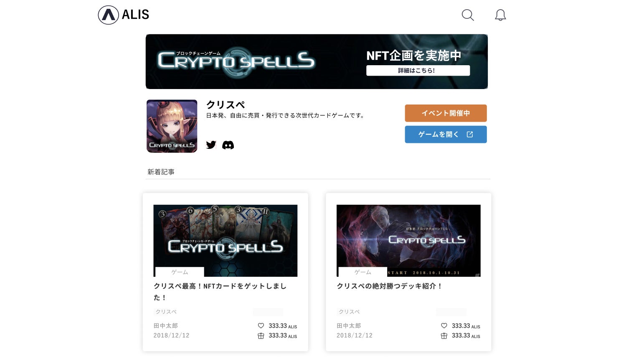This screenshot has width=644, height=362.
Task: Click 詳細はこちら! in the banner
Action: [x=418, y=70]
